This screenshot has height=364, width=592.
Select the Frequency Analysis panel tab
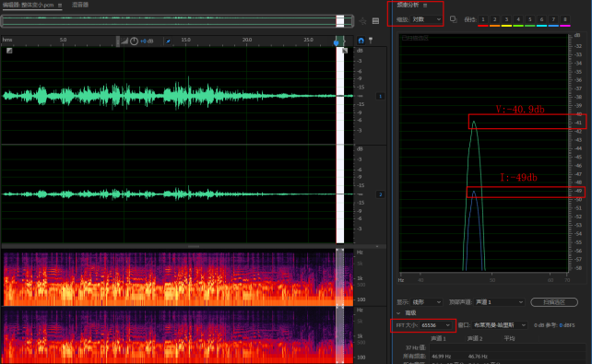(408, 5)
